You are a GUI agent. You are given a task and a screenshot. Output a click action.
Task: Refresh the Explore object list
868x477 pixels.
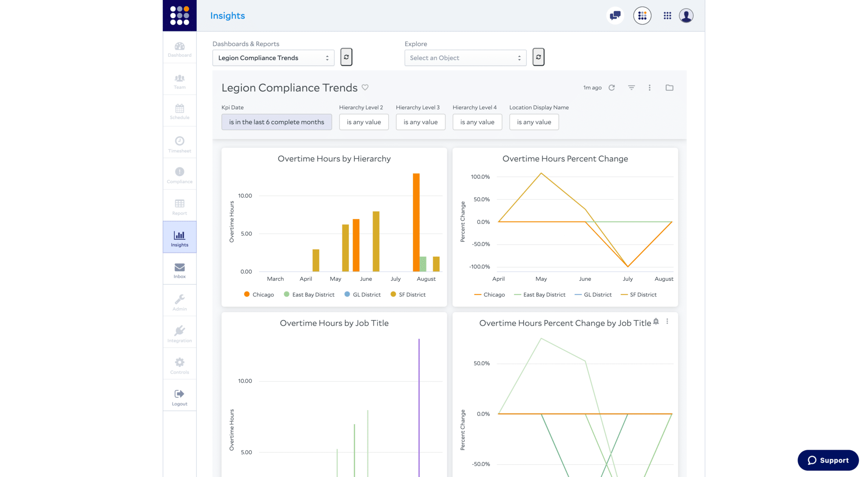click(x=538, y=57)
